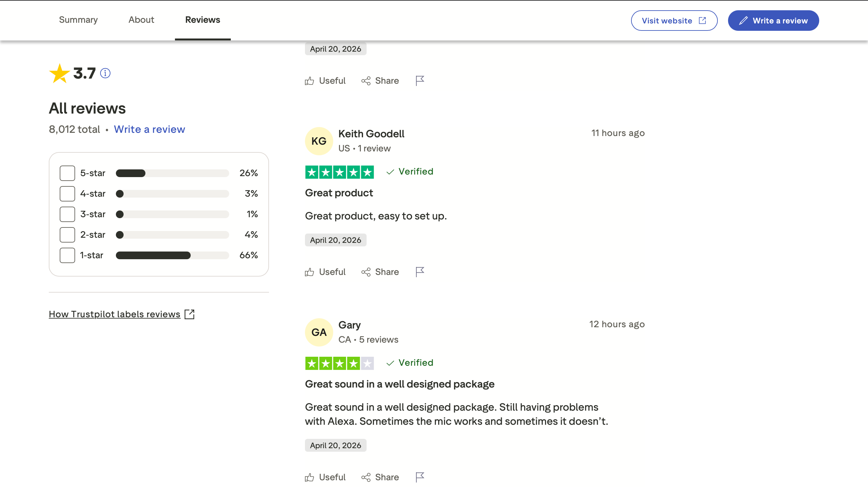Mark Keith Goodell's review as Useful
The width and height of the screenshot is (868, 487).
[325, 272]
